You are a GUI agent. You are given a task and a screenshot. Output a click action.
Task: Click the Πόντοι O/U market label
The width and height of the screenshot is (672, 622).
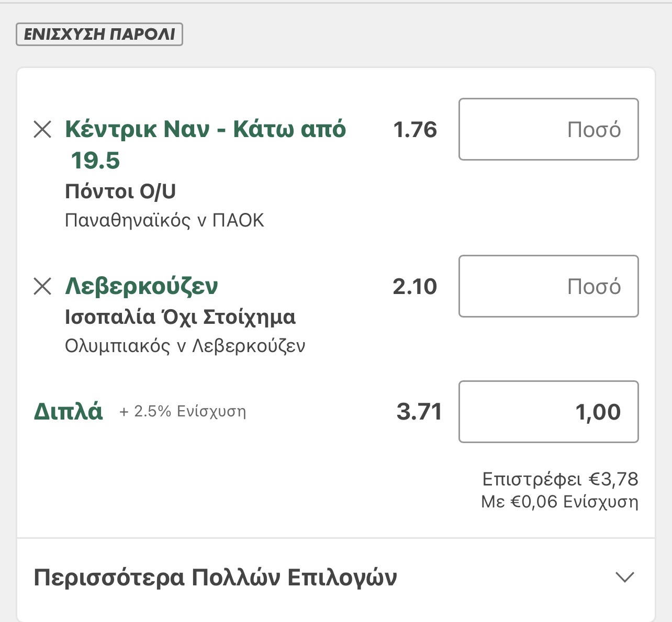[x=120, y=191]
